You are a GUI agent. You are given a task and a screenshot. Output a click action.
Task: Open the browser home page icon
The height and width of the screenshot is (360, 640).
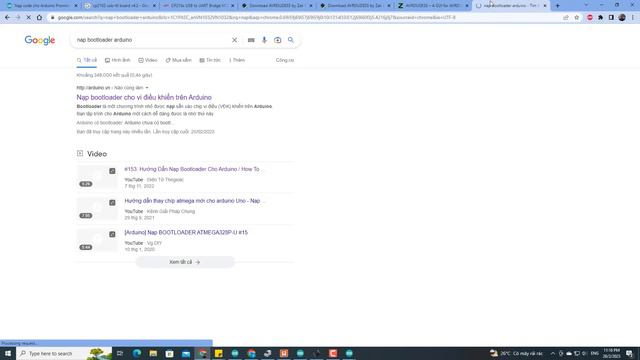point(39,18)
